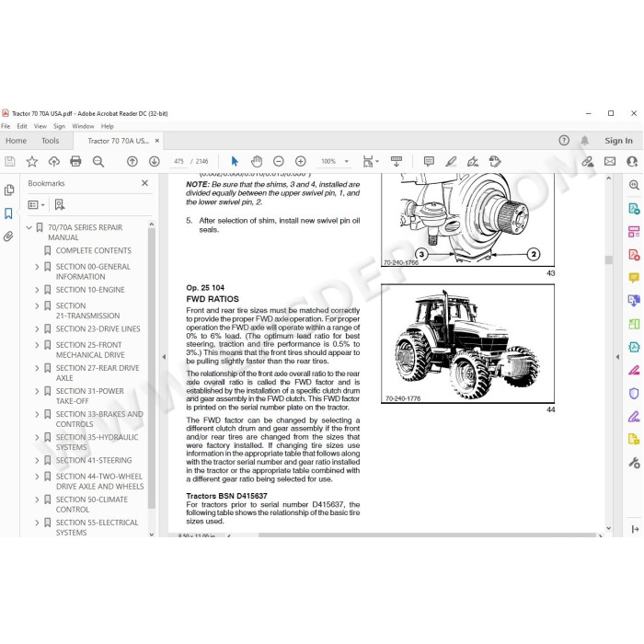Collapse the 70/70A SERIES REPAIR MANUAL bookmark
Image resolution: width=644 pixels, height=644 pixels.
tap(29, 227)
